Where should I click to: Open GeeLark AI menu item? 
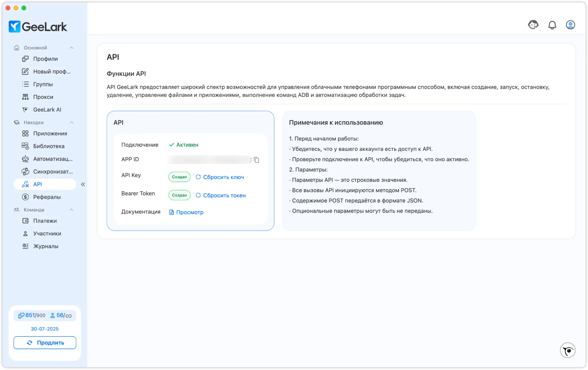(47, 109)
